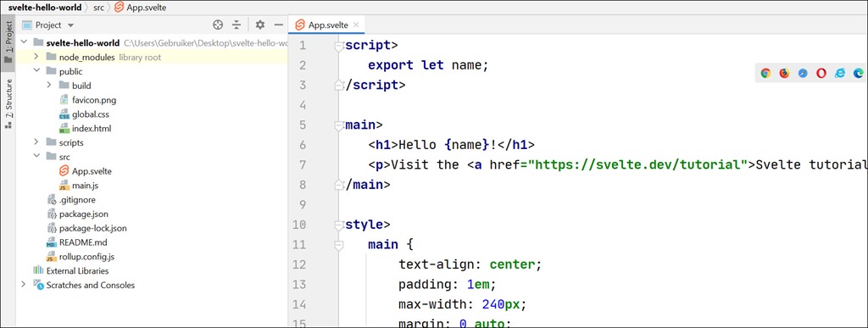The height and width of the screenshot is (328, 868).
Task: Expand the node_modules folder
Action: click(x=36, y=57)
